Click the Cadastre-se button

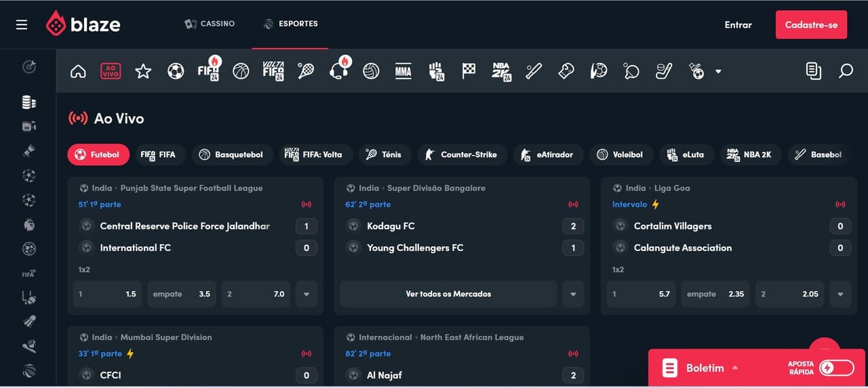[x=811, y=25]
